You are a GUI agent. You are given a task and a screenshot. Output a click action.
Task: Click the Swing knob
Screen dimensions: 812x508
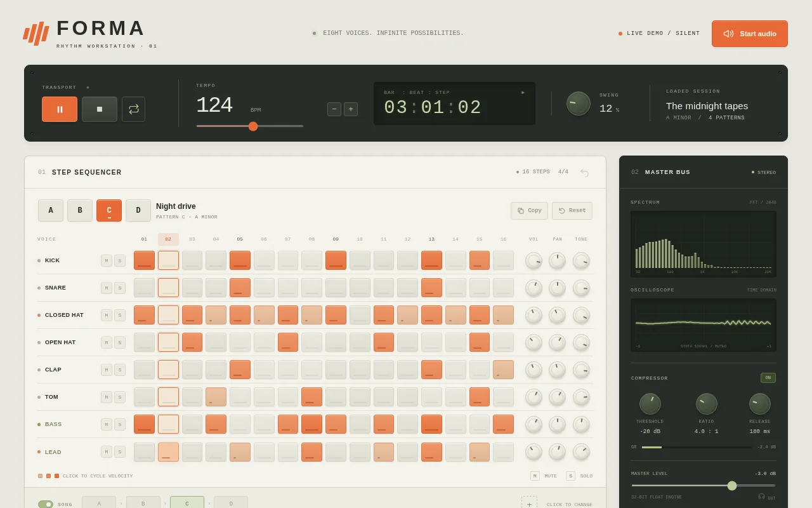coord(579,104)
